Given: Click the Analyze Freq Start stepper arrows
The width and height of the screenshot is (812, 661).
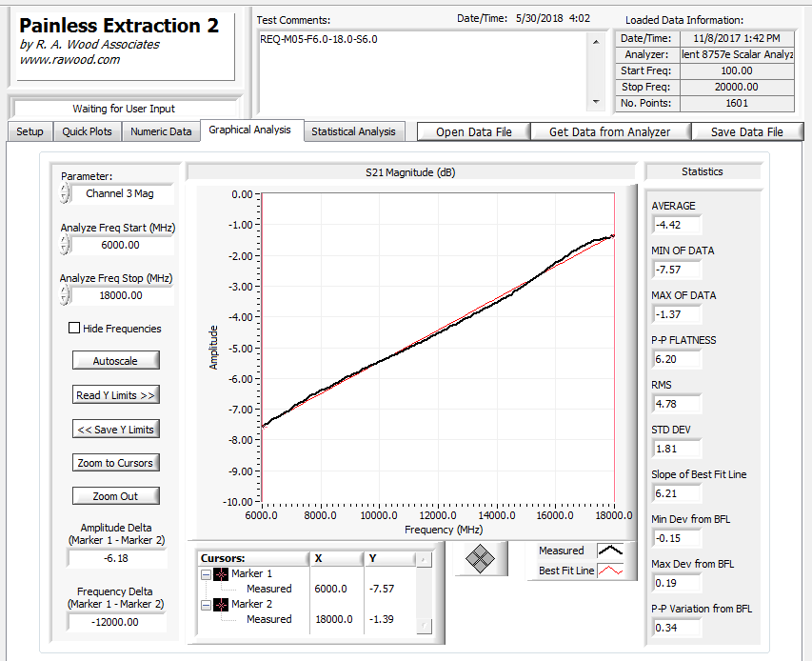Looking at the screenshot, I should point(64,245).
